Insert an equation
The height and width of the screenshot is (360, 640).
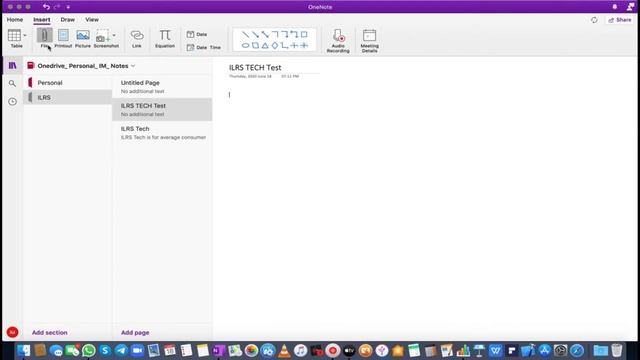pyautogui.click(x=165, y=39)
